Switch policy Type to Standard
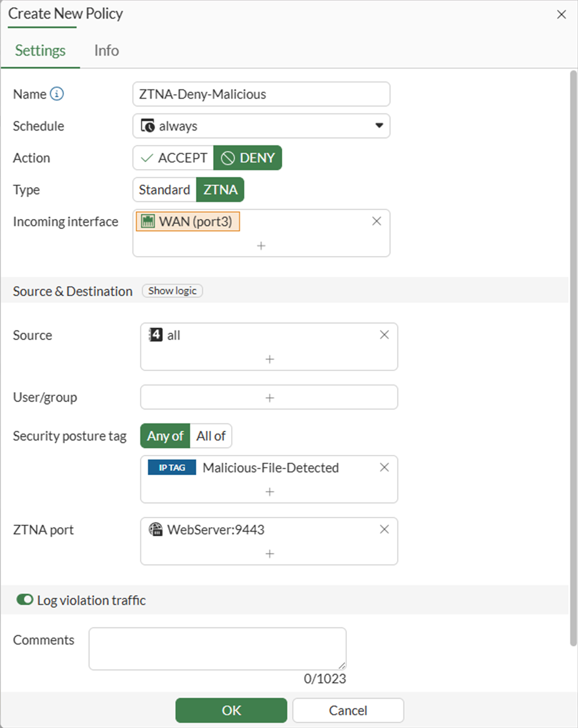Screen dimensions: 578x728 pos(164,190)
